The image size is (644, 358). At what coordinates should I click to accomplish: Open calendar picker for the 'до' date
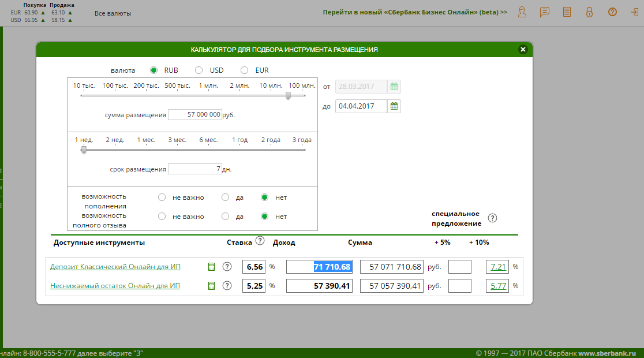coord(394,106)
